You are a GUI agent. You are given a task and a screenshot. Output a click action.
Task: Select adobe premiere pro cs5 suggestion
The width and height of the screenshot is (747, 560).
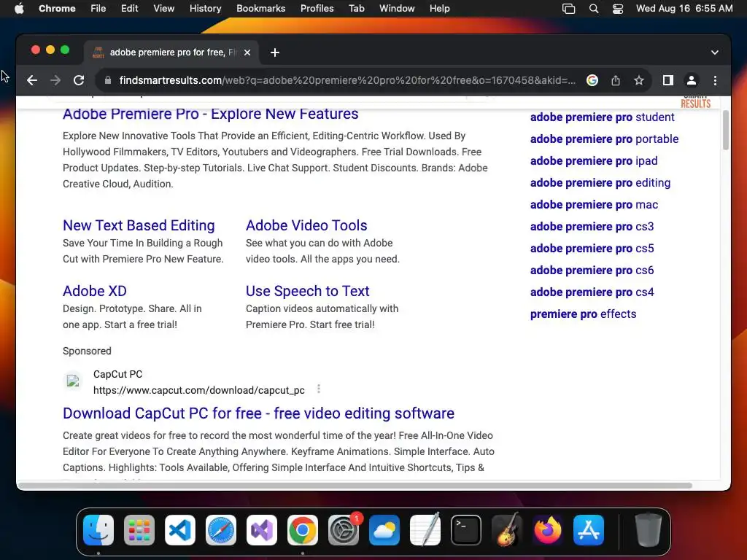pyautogui.click(x=592, y=249)
